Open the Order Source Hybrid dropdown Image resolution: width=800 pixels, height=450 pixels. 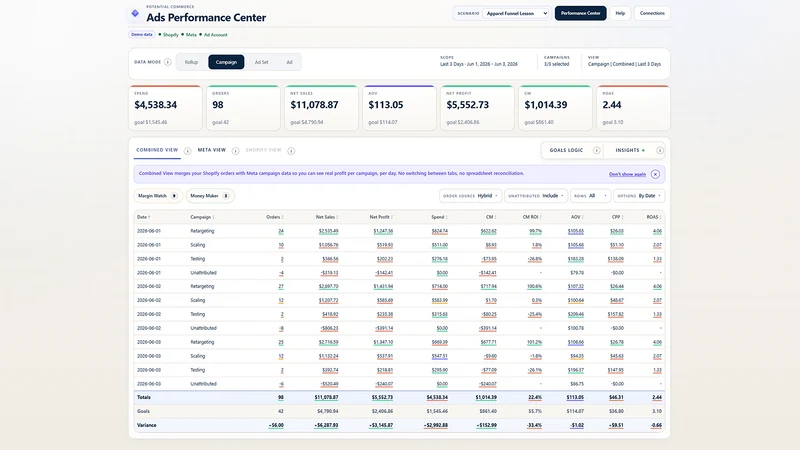(470, 196)
